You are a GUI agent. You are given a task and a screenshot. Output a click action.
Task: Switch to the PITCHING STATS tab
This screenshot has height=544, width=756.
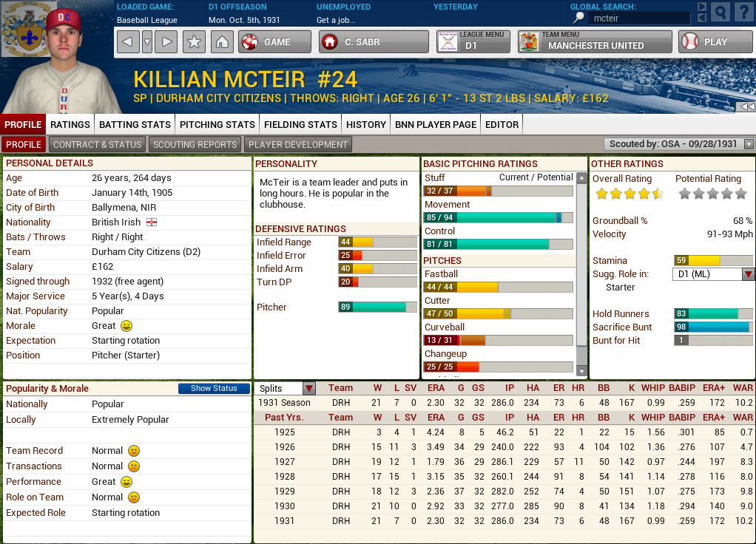coord(217,124)
